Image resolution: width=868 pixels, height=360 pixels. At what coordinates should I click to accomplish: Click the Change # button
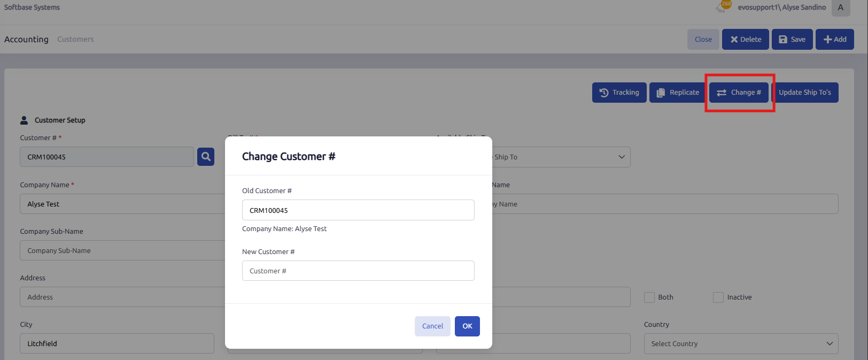click(x=739, y=93)
